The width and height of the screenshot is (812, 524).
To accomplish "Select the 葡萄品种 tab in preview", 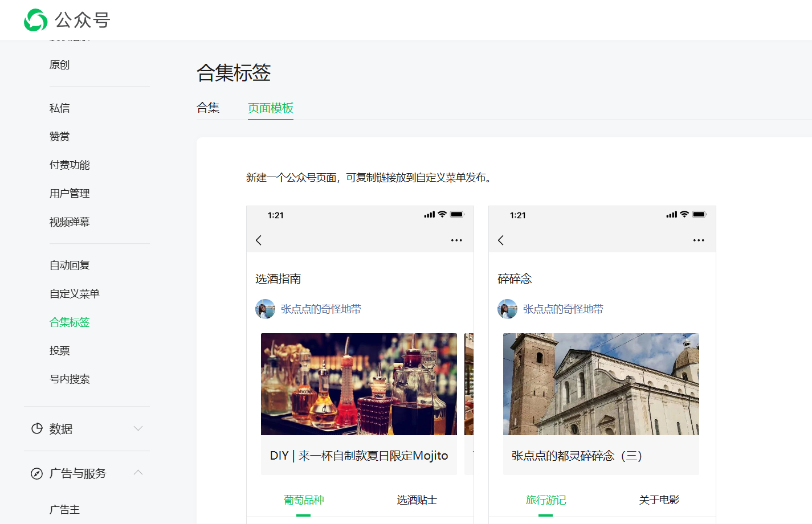I will pos(304,500).
